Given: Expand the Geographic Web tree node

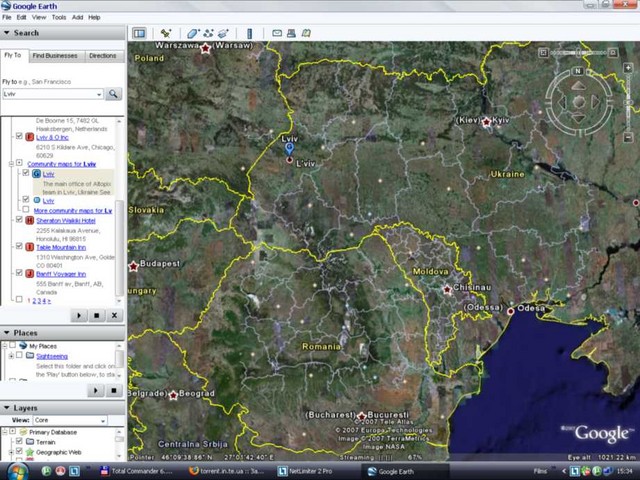Looking at the screenshot, I should pos(11,452).
